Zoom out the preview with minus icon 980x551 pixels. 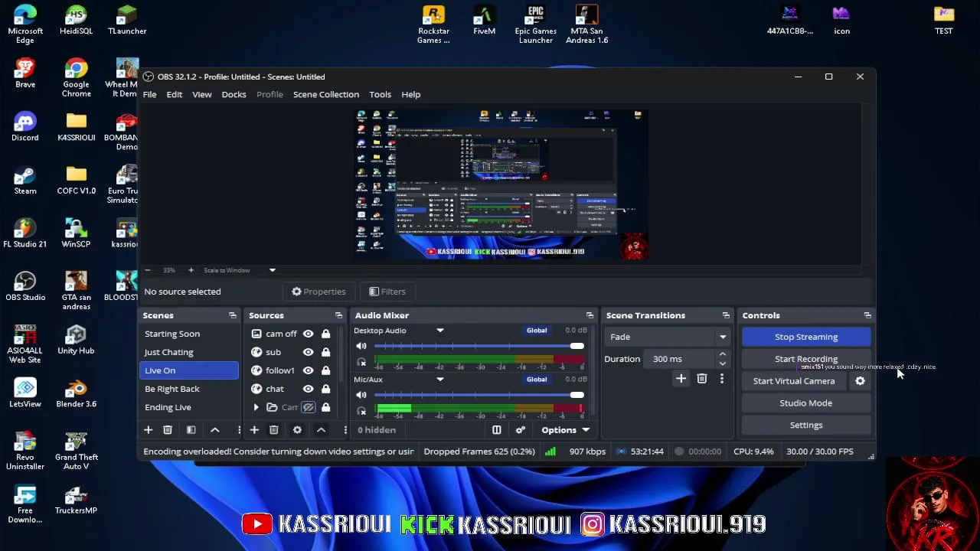click(x=148, y=270)
